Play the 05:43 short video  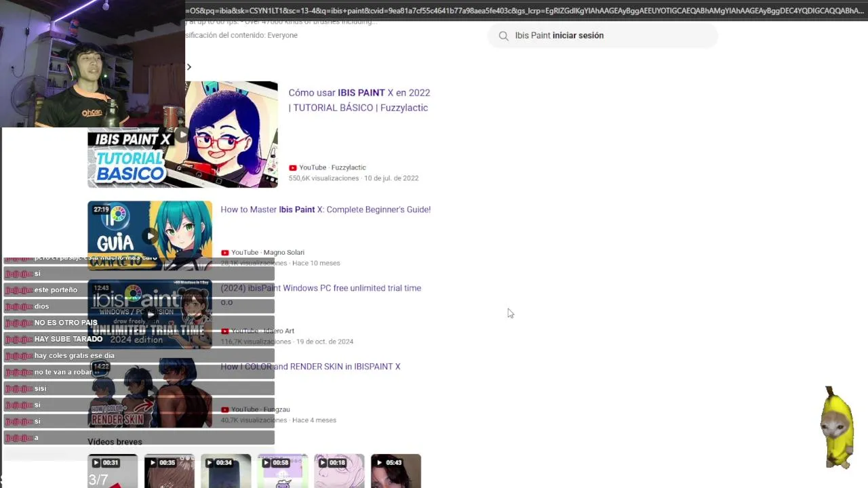coord(396,471)
